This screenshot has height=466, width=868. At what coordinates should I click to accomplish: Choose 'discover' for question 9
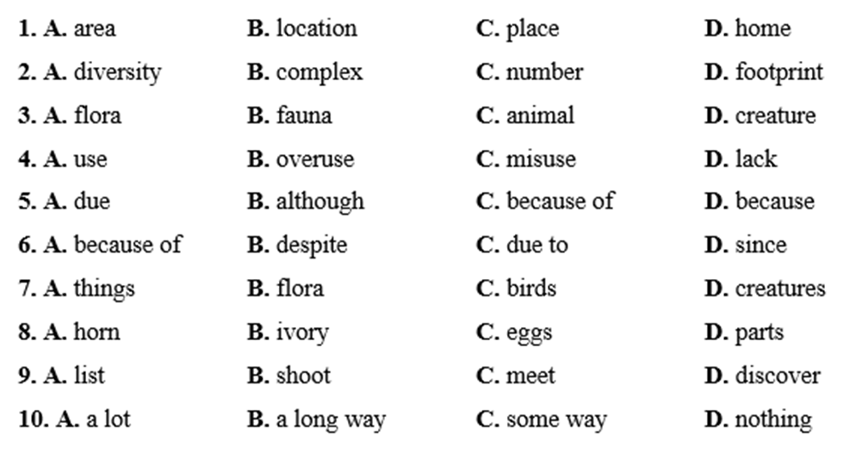pyautogui.click(x=777, y=376)
